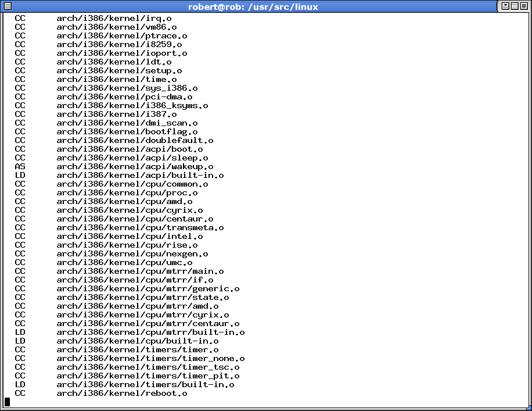Screen dimensions: 532x411
Task: Click the minimize window button
Action: [x=505, y=6]
